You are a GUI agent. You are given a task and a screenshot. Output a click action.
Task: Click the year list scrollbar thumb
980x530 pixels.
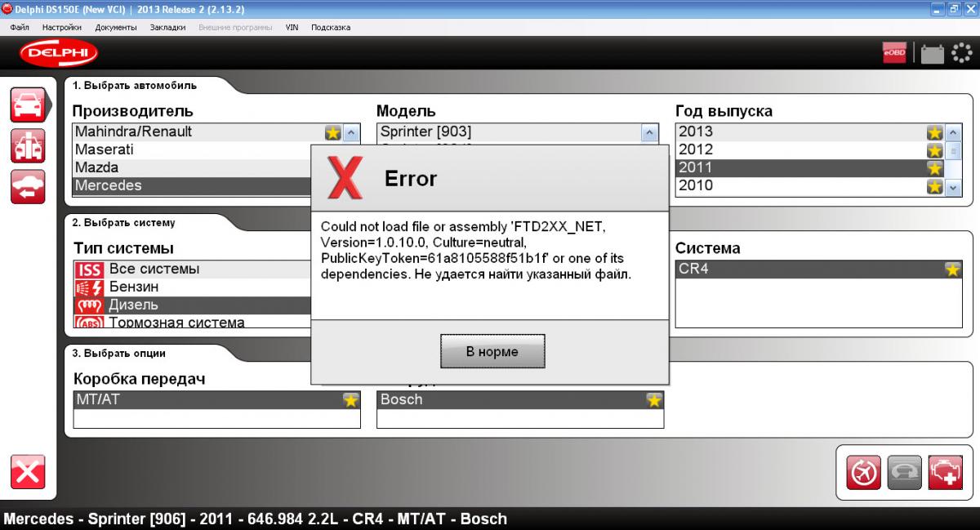[953, 150]
